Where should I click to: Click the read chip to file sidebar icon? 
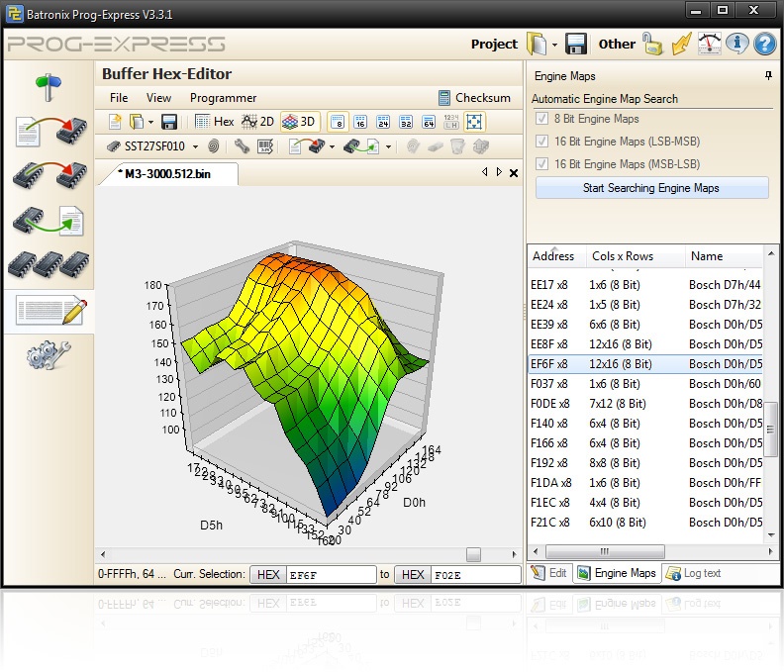(x=49, y=220)
